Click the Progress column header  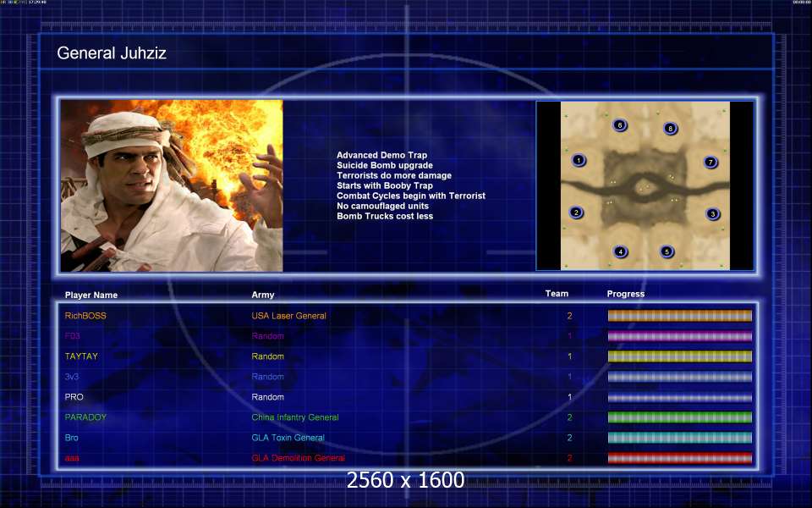tap(626, 294)
